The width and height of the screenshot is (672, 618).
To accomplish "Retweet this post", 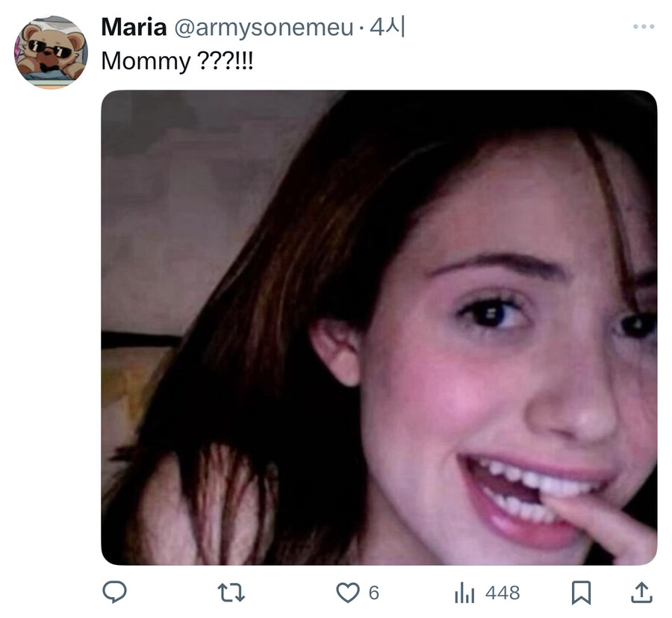I will pos(231,593).
